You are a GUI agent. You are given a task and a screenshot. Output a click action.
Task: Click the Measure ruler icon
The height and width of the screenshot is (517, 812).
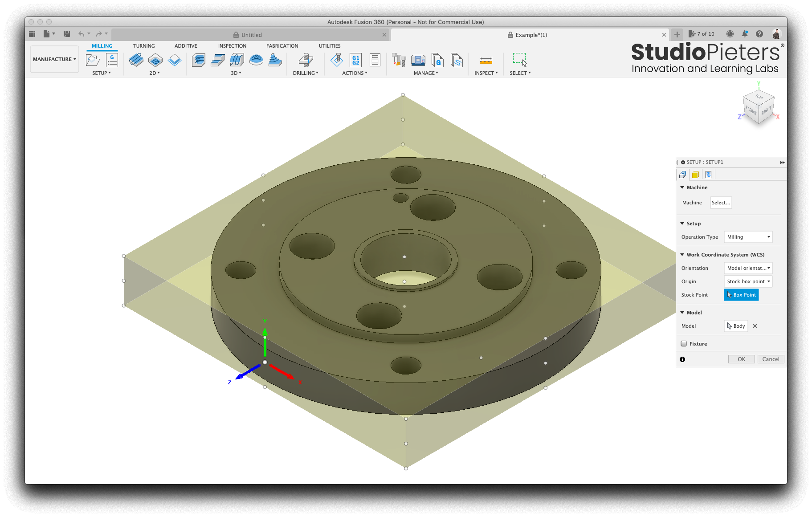click(486, 60)
